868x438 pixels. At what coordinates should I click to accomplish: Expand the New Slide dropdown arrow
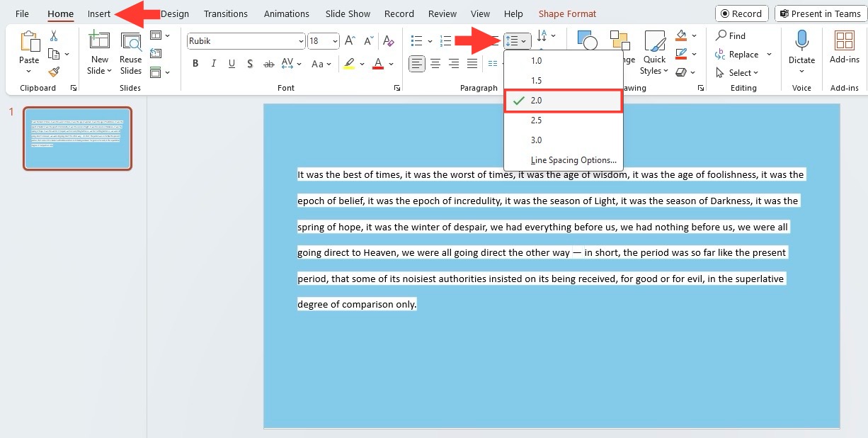(109, 71)
